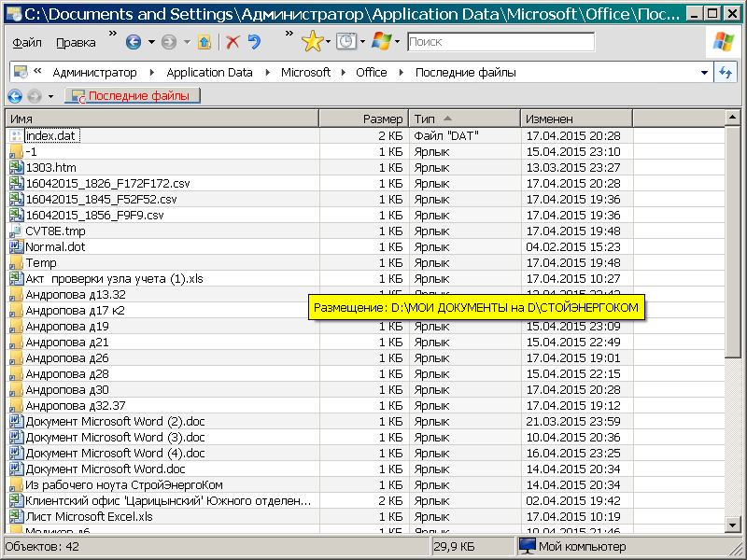Click the History clock icon
Screen dimensions: 747x560
click(x=345, y=42)
